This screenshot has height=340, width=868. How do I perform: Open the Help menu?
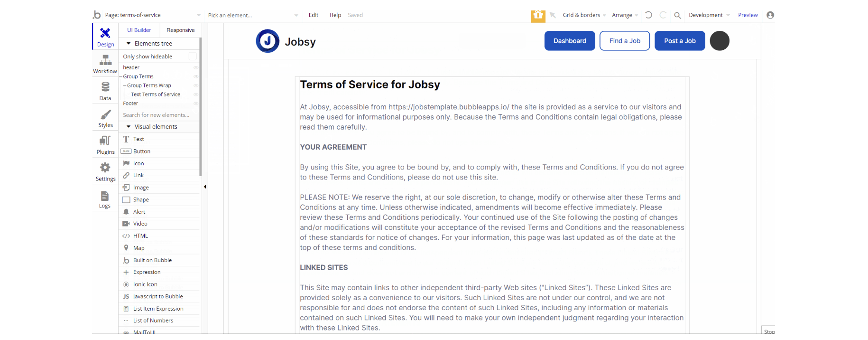pos(335,15)
